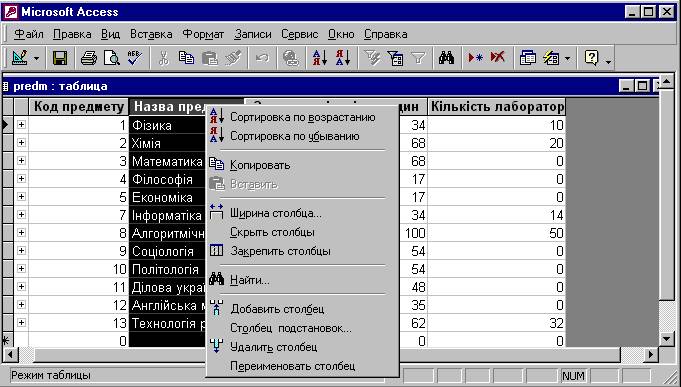Expand subdatasheet for Соціологія row
This screenshot has height=387, width=681.
coord(21,251)
